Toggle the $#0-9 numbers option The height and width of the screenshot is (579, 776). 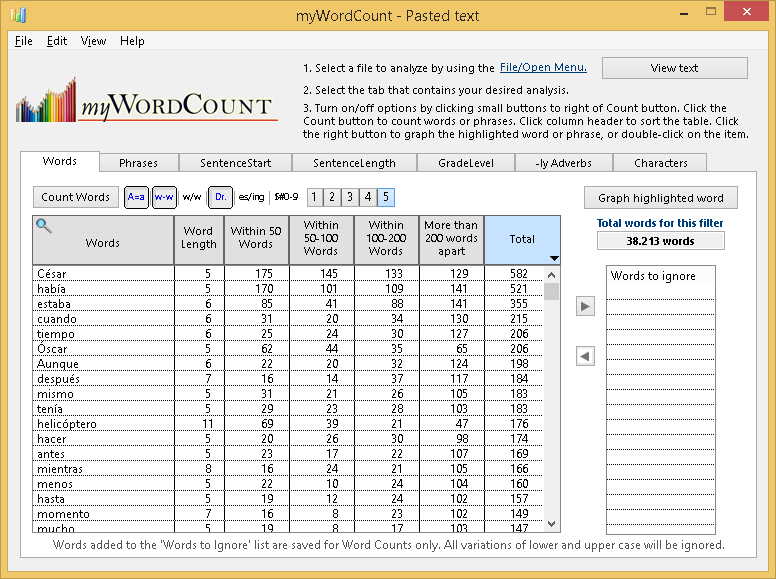click(x=286, y=198)
